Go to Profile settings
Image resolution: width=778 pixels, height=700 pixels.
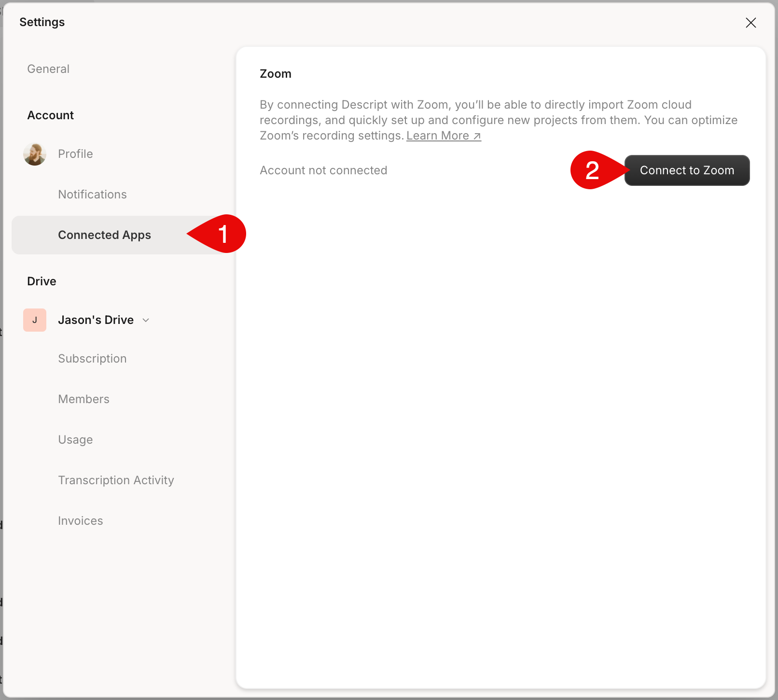tap(75, 154)
